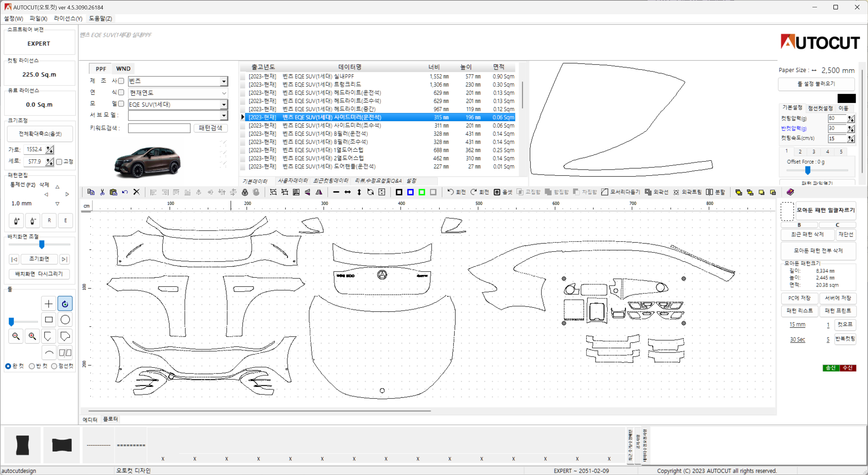Viewport: 868px width, 475px height.
Task: Tick the 실내PPF row checkbox
Action: [243, 76]
